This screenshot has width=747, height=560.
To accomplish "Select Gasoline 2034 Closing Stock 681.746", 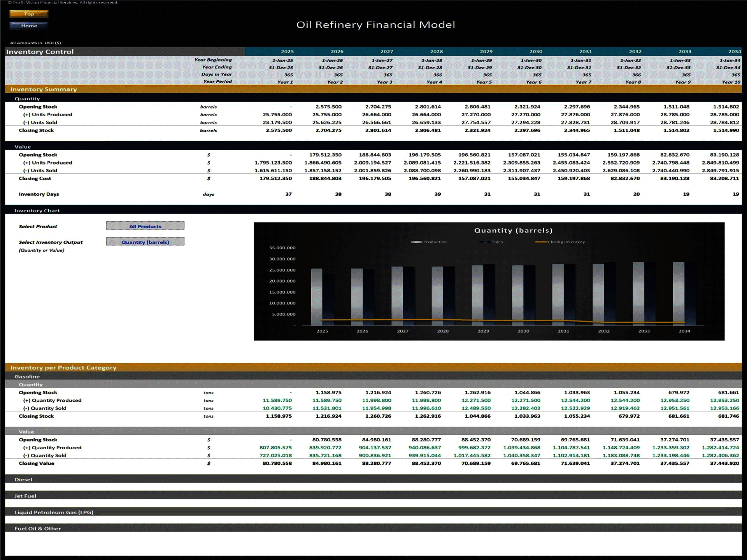I will tap(729, 416).
